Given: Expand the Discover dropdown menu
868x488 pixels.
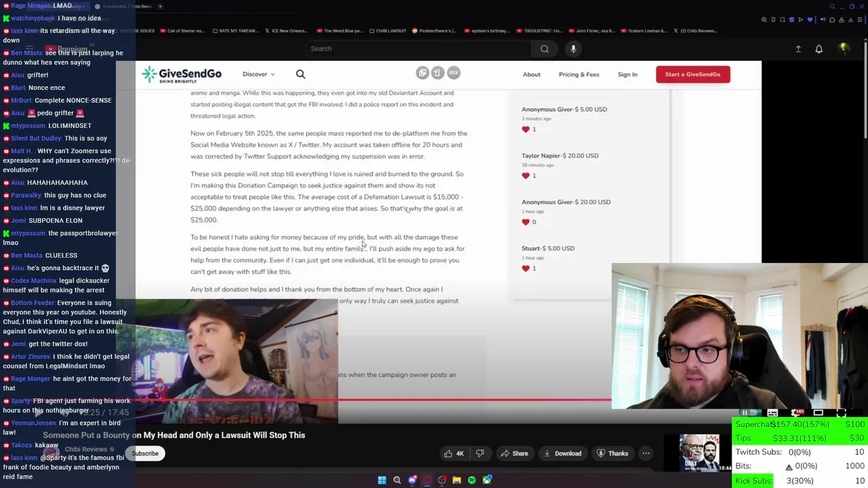Looking at the screenshot, I should (x=258, y=75).
